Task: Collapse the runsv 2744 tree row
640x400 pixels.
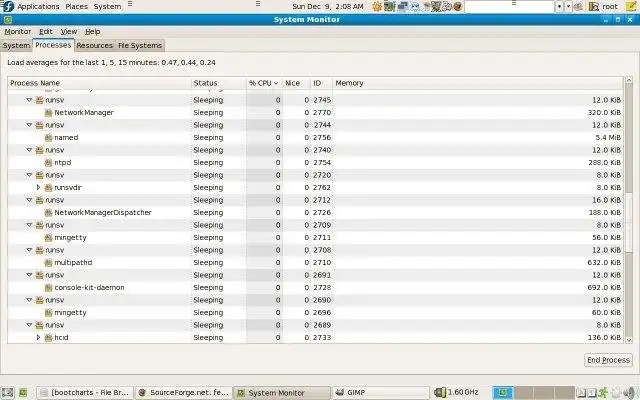Action: tap(29, 125)
